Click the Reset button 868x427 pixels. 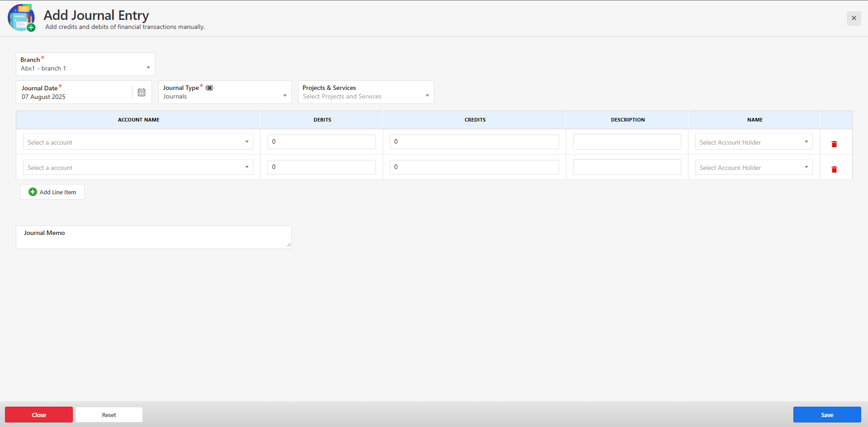click(109, 415)
